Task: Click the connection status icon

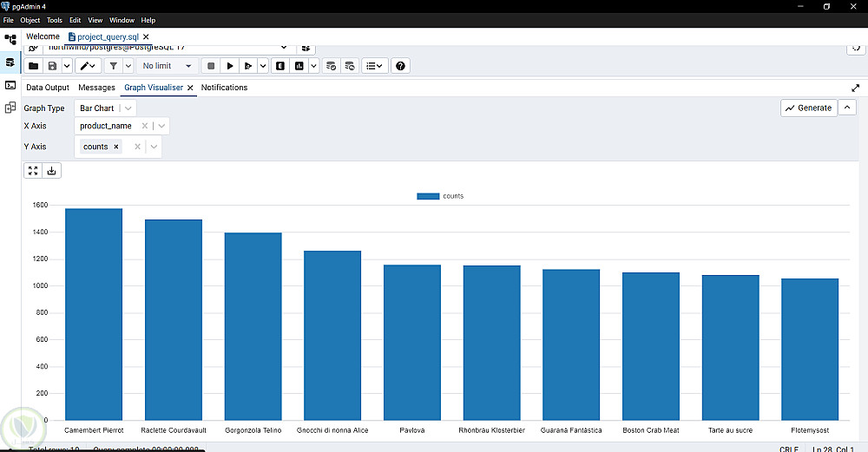Action: pos(34,48)
